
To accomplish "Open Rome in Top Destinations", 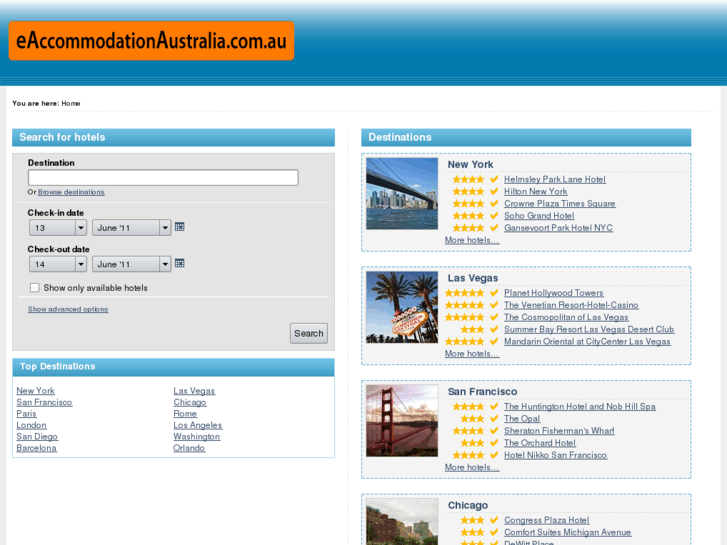I will [x=185, y=413].
